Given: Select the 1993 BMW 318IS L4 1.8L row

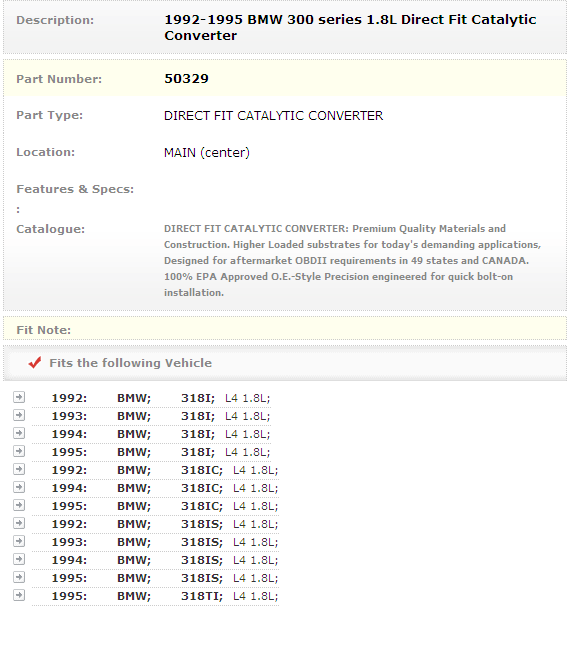Looking at the screenshot, I should pyautogui.click(x=155, y=542).
